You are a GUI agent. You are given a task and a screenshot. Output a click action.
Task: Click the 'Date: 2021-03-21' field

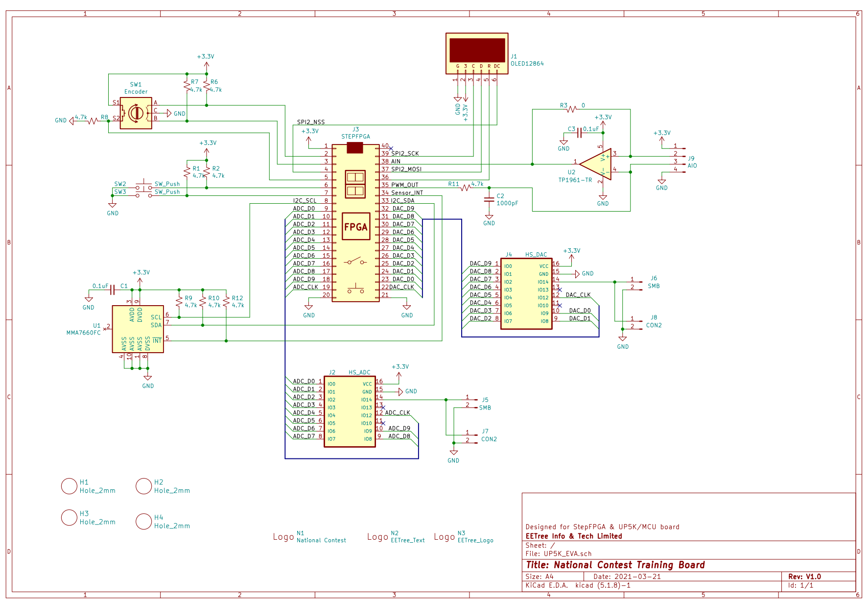627,577
